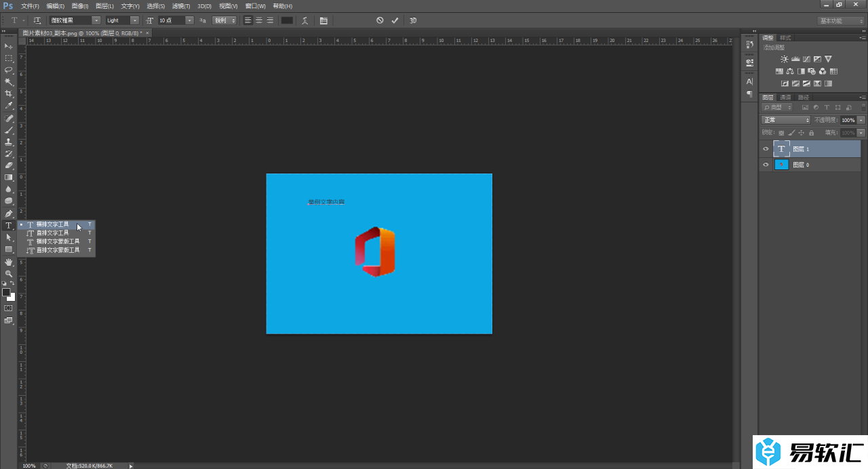Select the Pen tool
The width and height of the screenshot is (868, 469).
pyautogui.click(x=9, y=213)
